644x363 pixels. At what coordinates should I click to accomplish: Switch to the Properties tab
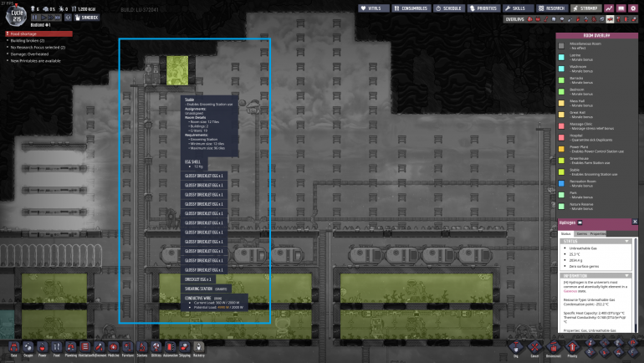click(598, 233)
